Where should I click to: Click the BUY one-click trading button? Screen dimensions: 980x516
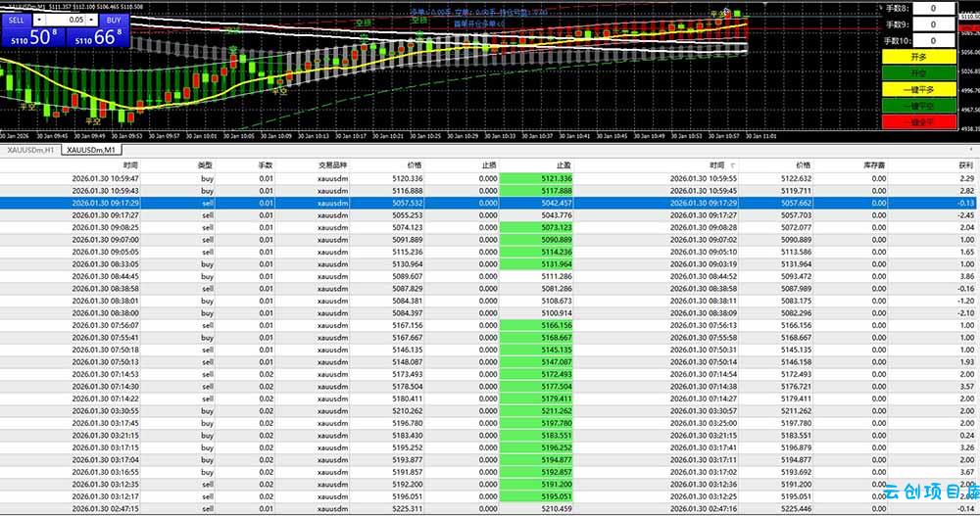(113, 20)
